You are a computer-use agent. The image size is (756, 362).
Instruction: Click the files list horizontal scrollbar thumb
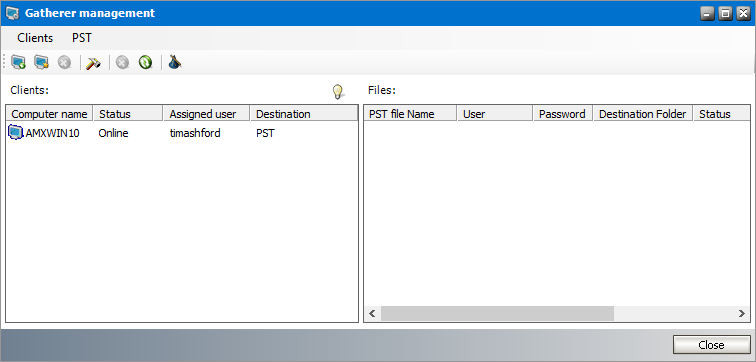pos(497,314)
